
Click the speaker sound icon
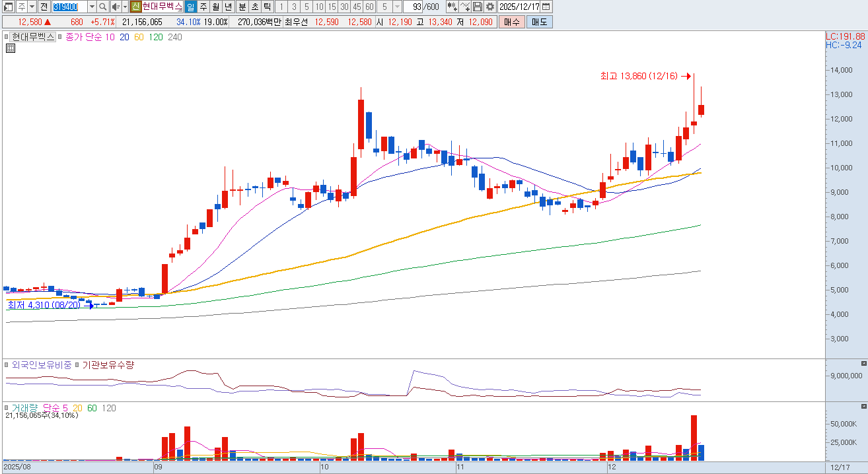tap(116, 7)
